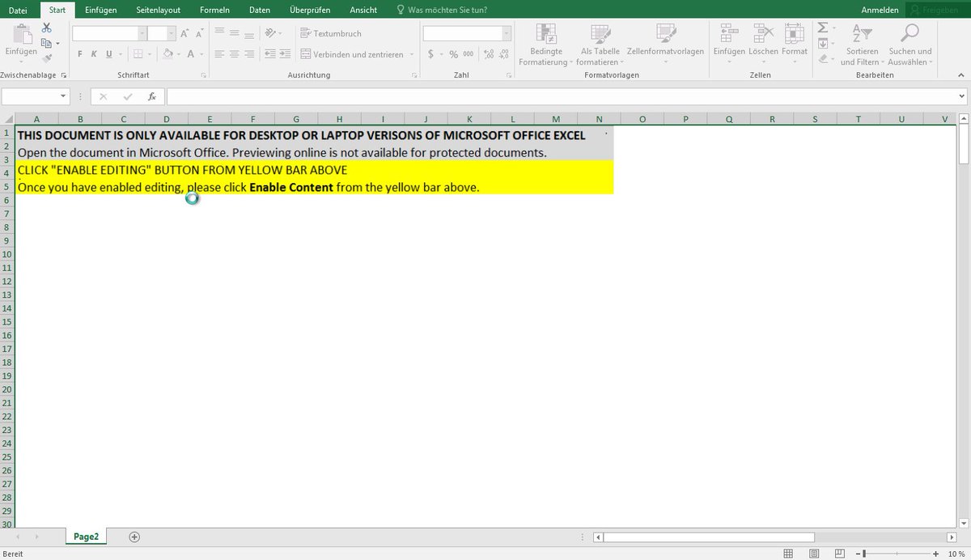Switch to the Einfügen ribbon tab

click(101, 10)
